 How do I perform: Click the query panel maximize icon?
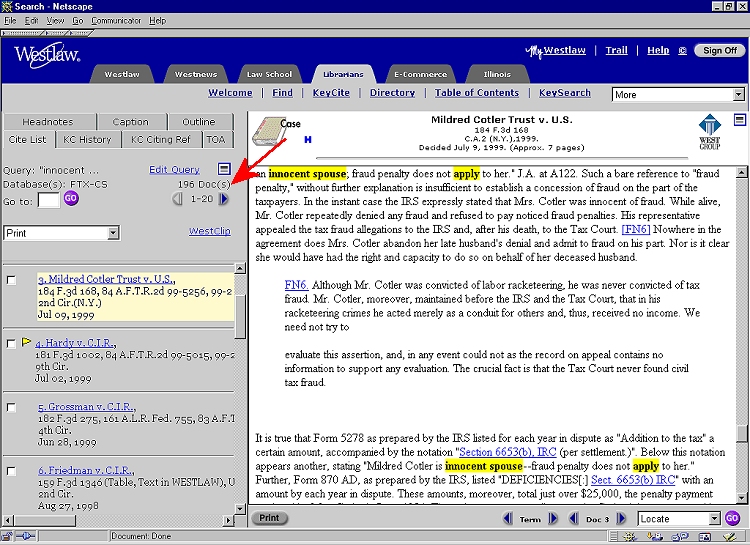[224, 169]
